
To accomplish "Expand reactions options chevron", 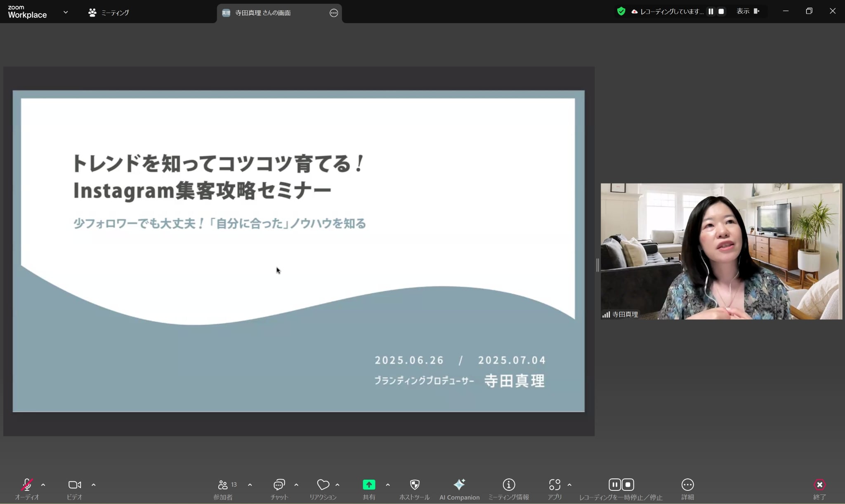I will click(x=338, y=485).
